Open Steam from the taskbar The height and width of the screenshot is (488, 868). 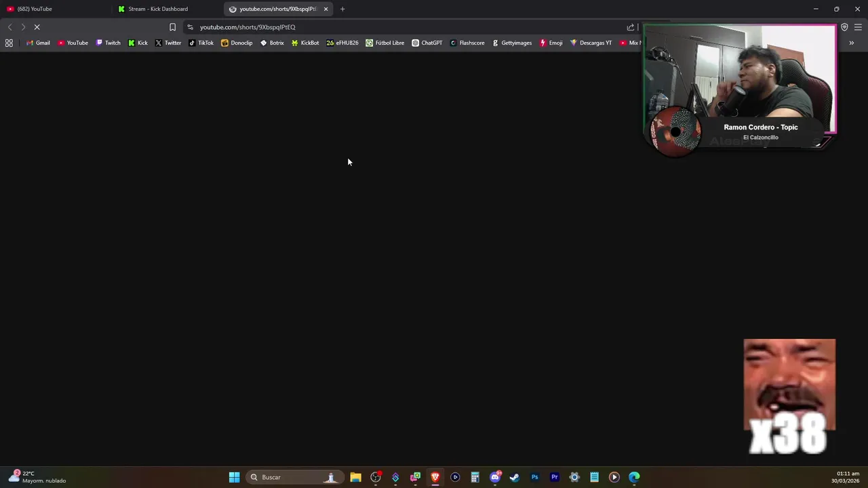[x=515, y=477]
